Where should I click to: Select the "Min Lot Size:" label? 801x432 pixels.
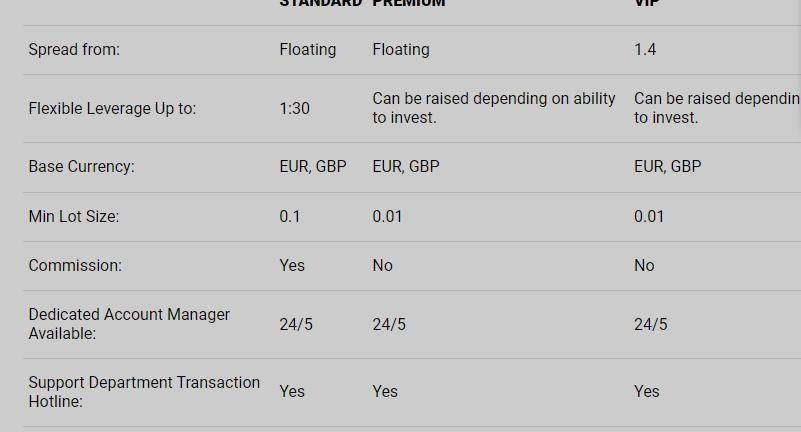[x=73, y=216]
